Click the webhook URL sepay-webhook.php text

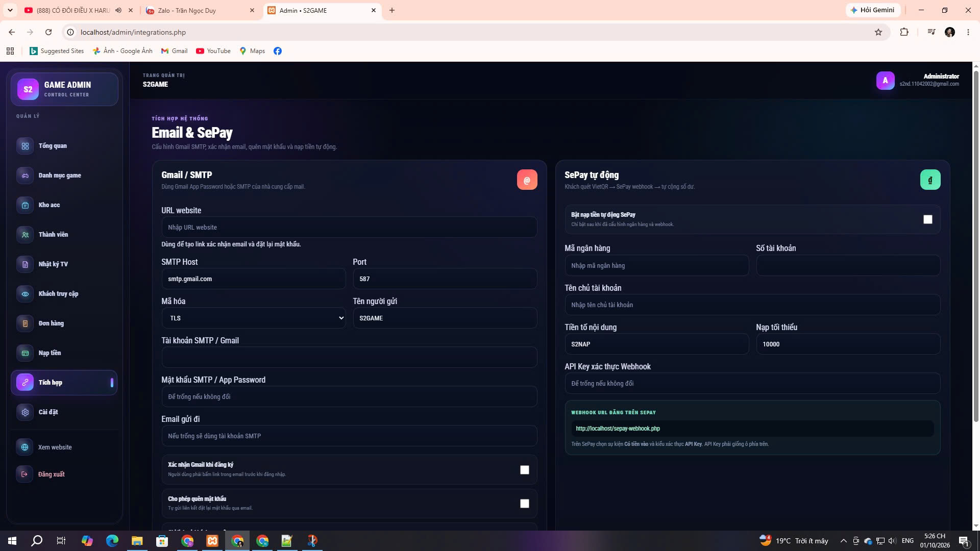pyautogui.click(x=618, y=429)
